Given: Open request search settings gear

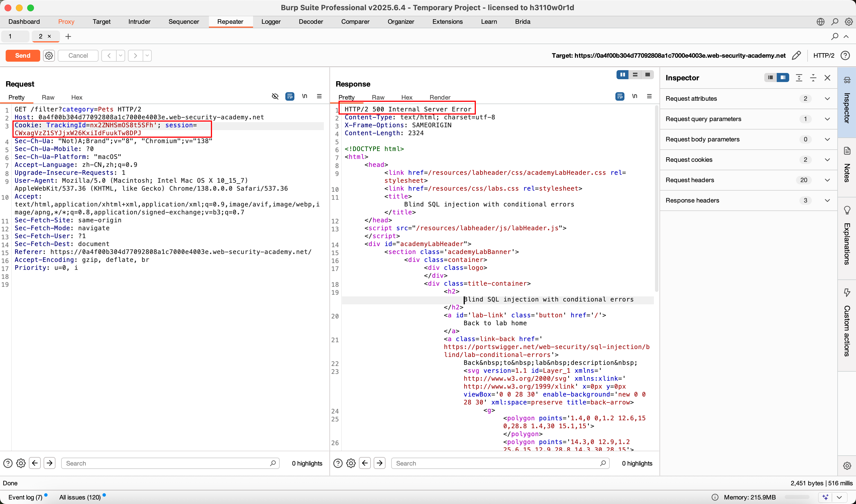Looking at the screenshot, I should click(x=21, y=463).
